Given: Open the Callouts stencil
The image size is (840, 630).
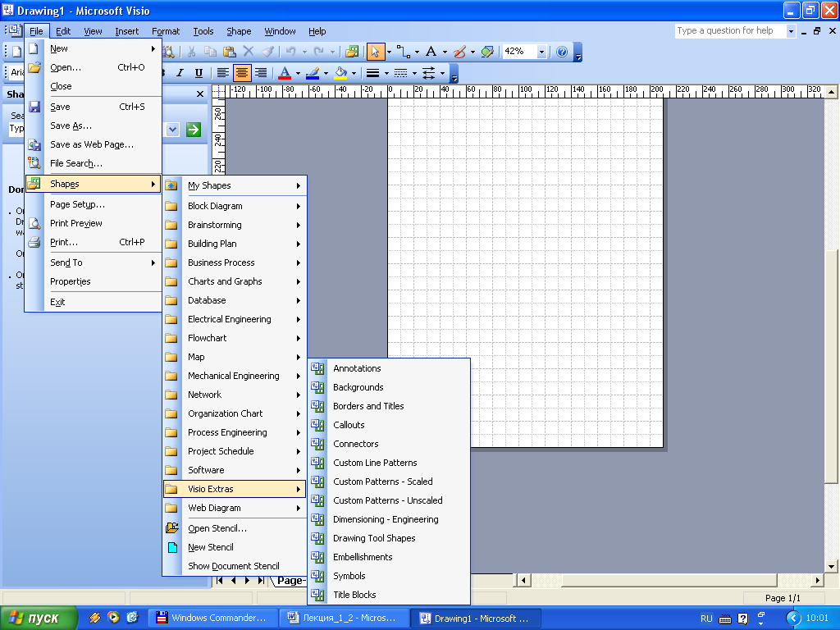Looking at the screenshot, I should [x=389, y=425].
